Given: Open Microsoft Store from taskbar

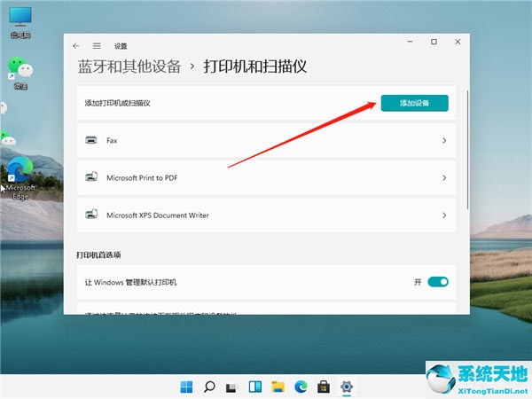Looking at the screenshot, I should point(324,387).
